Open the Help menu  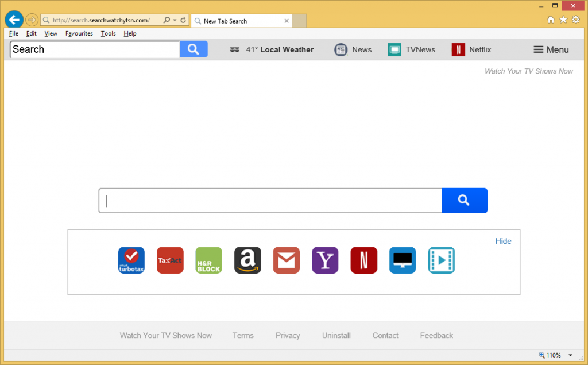130,33
